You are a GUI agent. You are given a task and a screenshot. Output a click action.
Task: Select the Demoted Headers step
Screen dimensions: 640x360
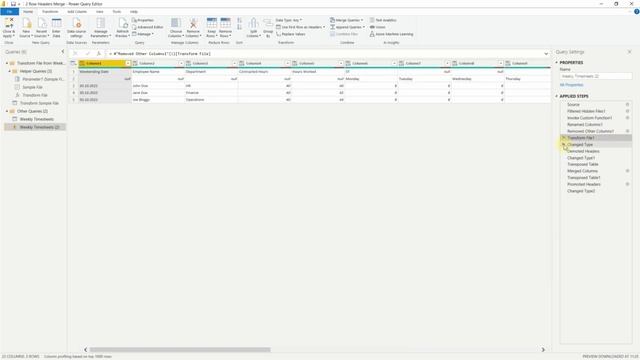[x=583, y=151]
